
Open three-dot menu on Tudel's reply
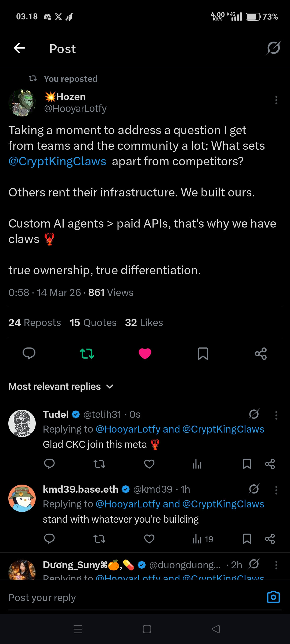tap(276, 415)
